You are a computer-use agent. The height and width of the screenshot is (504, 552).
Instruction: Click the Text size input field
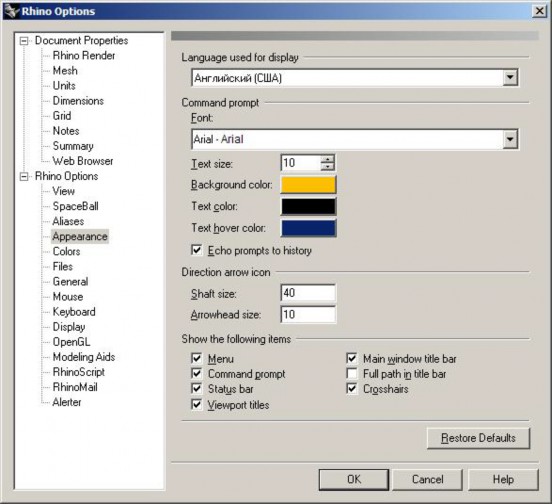tap(301, 163)
